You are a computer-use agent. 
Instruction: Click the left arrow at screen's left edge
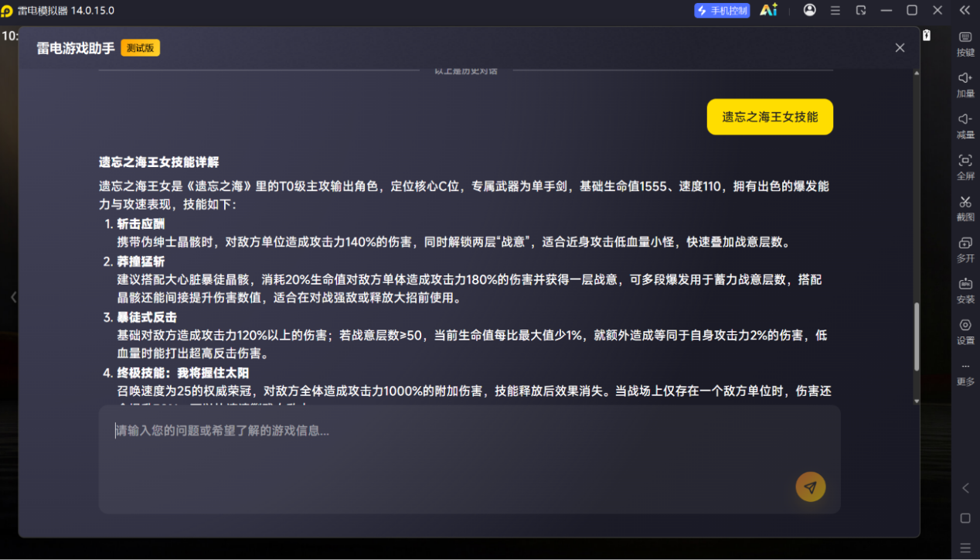[x=13, y=297]
